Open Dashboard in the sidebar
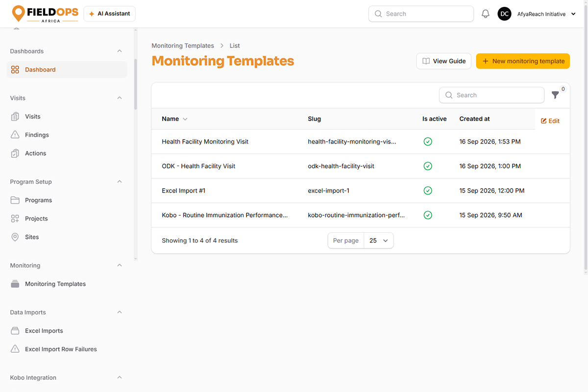Screen dimensions: 588x392 [67, 70]
